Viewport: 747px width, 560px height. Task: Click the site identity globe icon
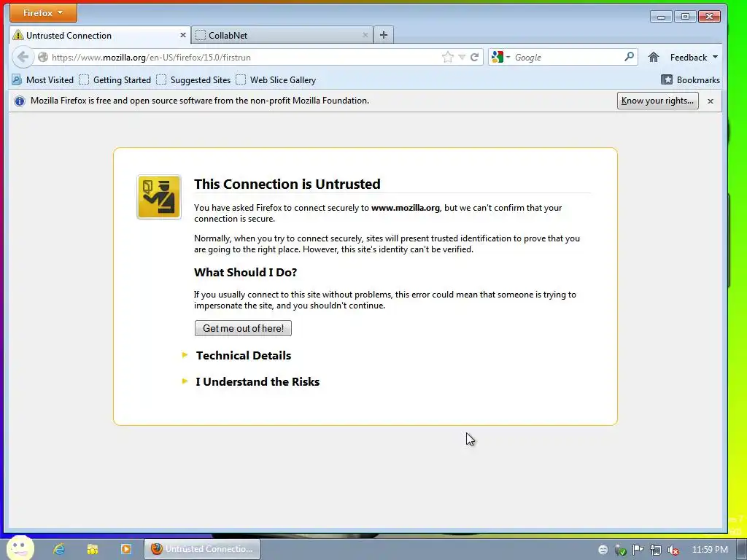point(43,57)
